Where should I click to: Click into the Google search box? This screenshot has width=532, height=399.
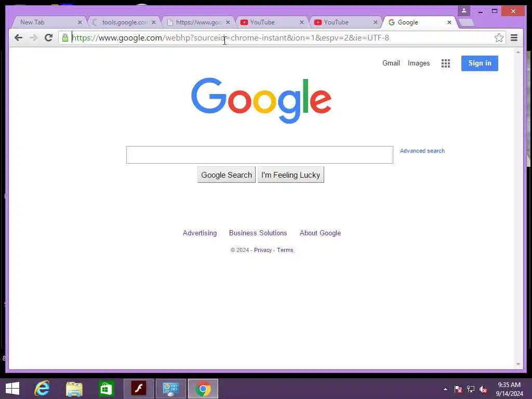(x=260, y=155)
